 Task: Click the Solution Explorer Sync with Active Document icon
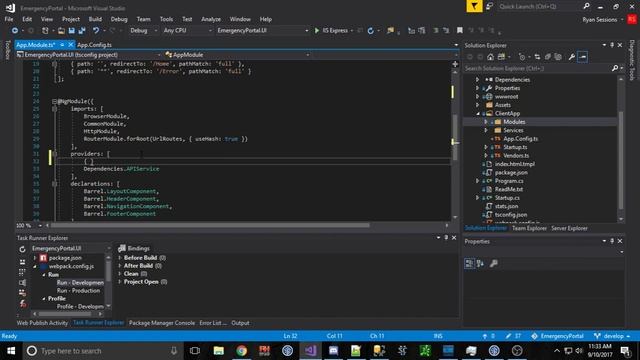(537, 57)
